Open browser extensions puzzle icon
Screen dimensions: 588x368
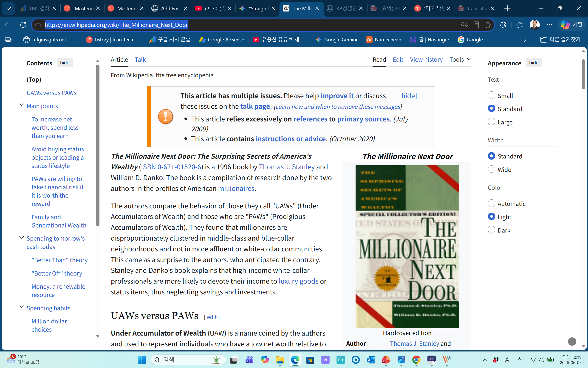point(503,25)
